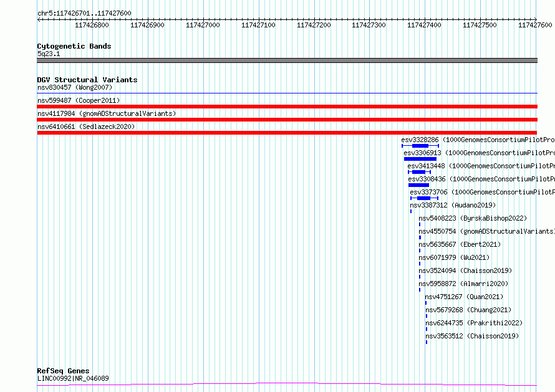Click the red bar for nsv599487
Viewport: 555px width, 392px height.
[287, 107]
